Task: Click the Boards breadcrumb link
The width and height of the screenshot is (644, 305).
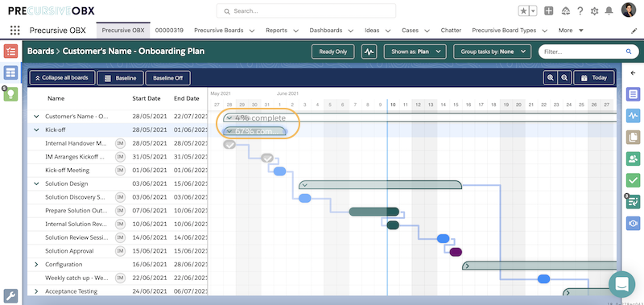Action: 41,52
